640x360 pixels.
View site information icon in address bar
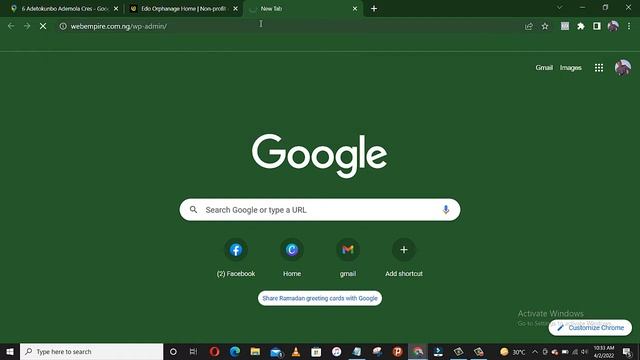[63, 26]
